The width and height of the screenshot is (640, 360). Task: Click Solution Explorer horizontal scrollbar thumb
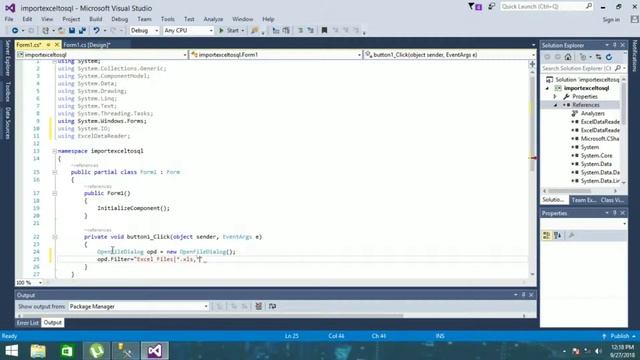(x=569, y=191)
